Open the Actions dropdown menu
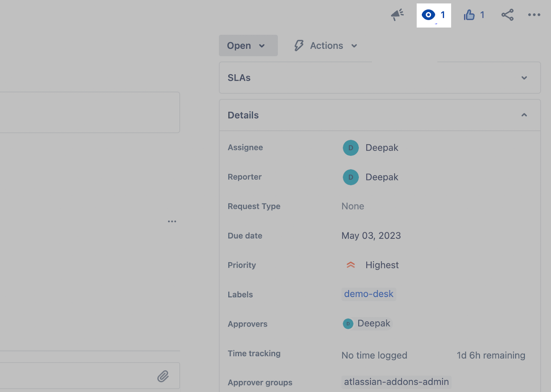 (326, 46)
